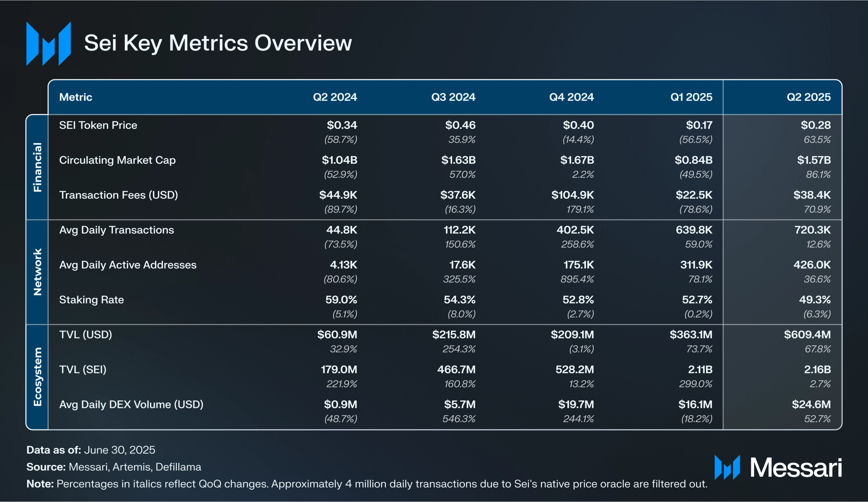Click the 'Q1 2025' column header
Image resolution: width=868 pixels, height=502 pixels.
click(x=691, y=97)
